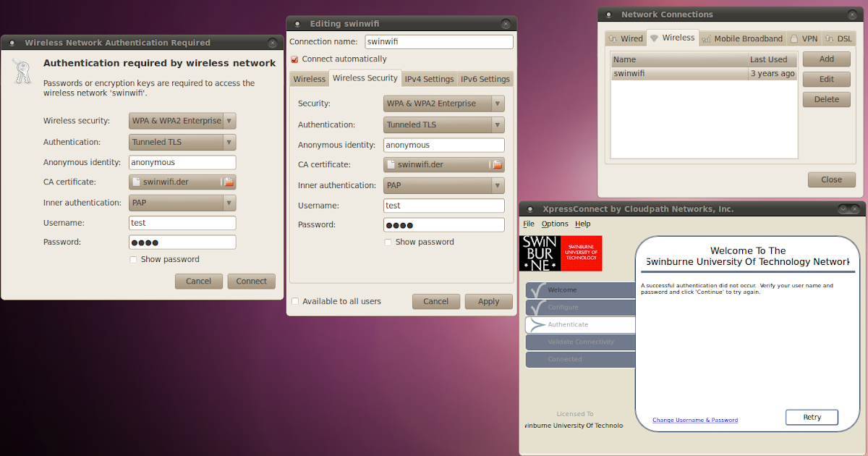The width and height of the screenshot is (868, 456).
Task: Click Password field in Editing swinwifi
Action: click(x=444, y=224)
